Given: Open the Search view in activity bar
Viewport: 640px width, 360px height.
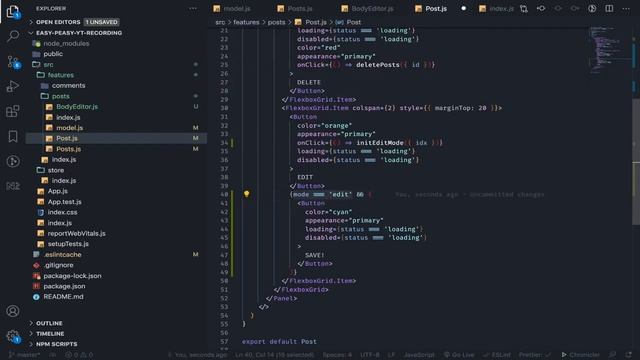Looking at the screenshot, I should (13, 36).
